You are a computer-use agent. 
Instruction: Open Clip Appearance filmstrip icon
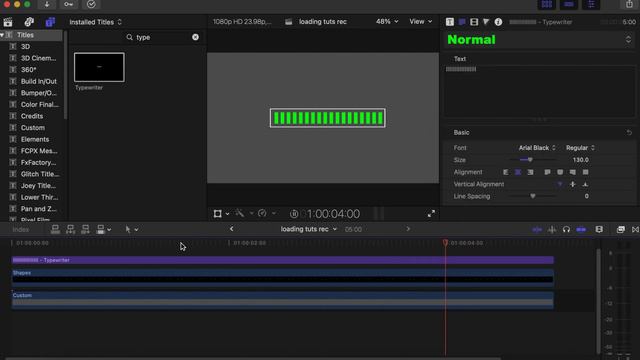click(599, 229)
